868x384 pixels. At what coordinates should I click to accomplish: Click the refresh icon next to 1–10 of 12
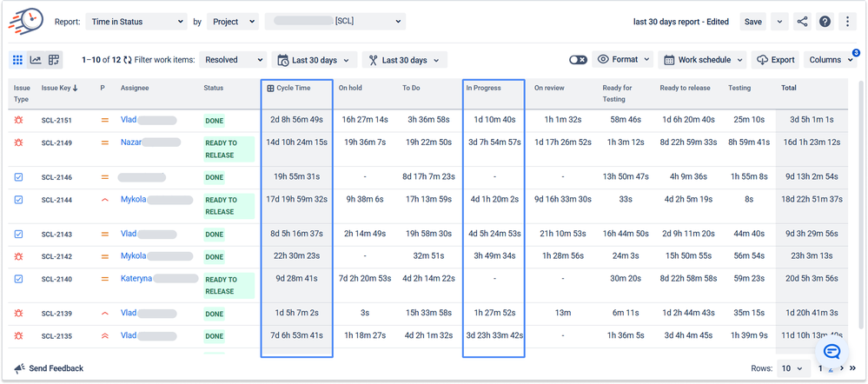pyautogui.click(x=128, y=60)
